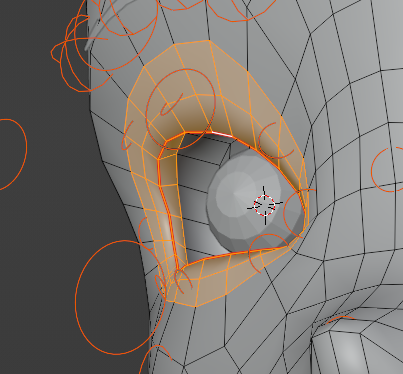Select the orange circle widget on the upper eyelid
This screenshot has width=403, height=374.
click(180, 109)
